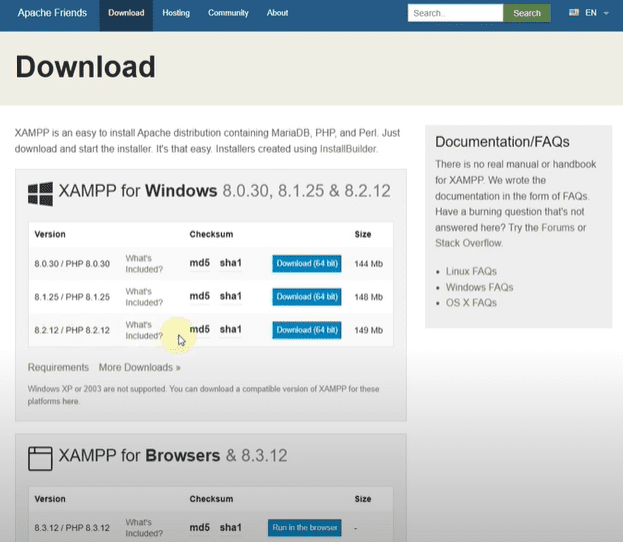Screen dimensions: 623x542
Task: Open the Download tab in navbar
Action: 126,13
